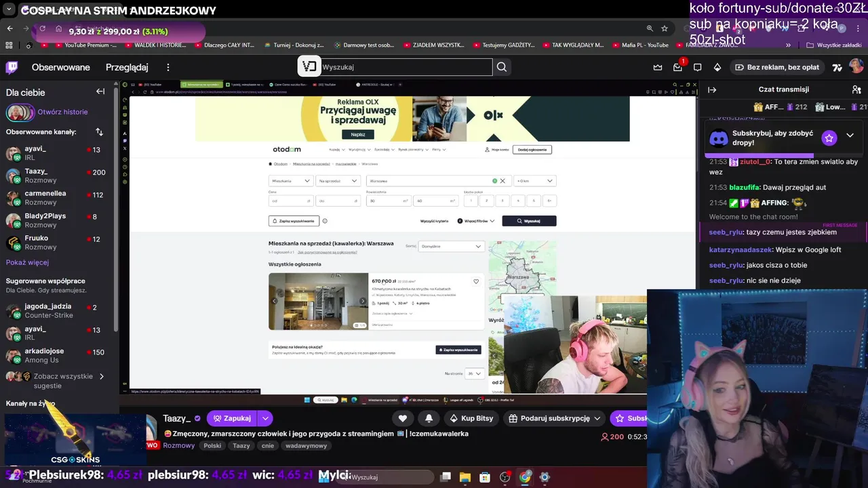
Task: Open the whispers speech bubble icon
Action: [697, 67]
